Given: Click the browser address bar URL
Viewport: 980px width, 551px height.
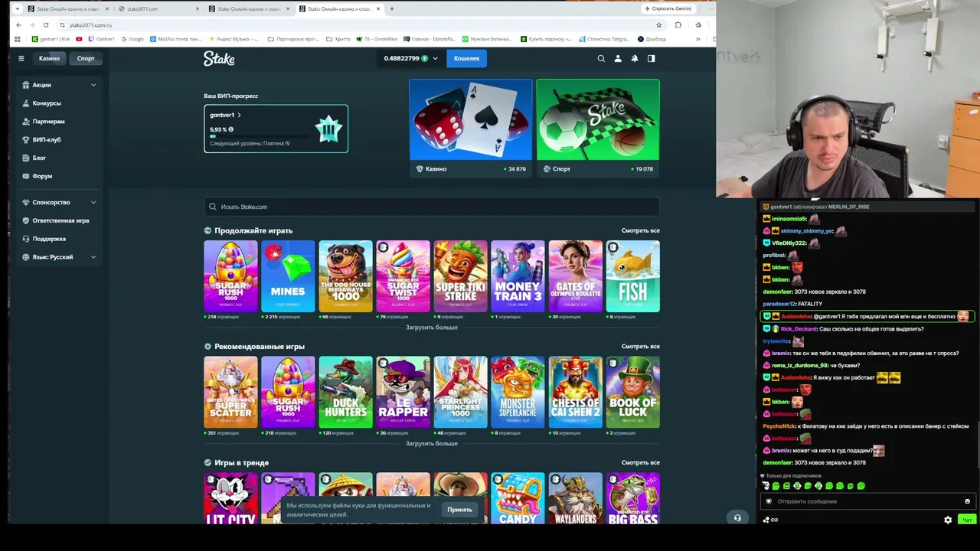Looking at the screenshot, I should (x=90, y=25).
